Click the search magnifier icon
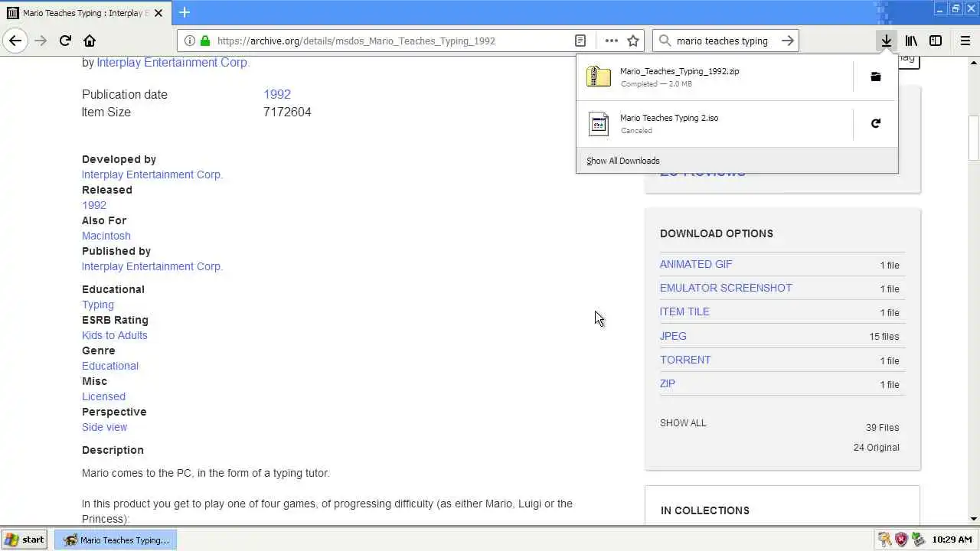 click(665, 41)
